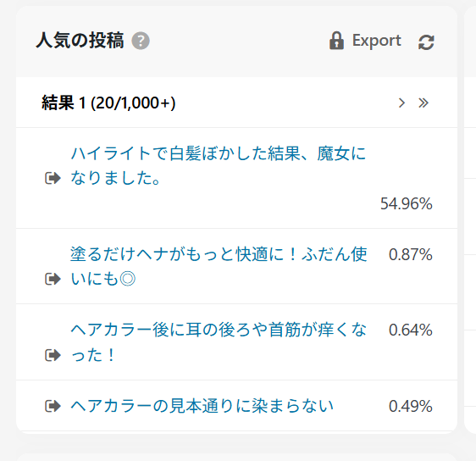Select the 0.87% share value
476x461 pixels.
coord(411,254)
